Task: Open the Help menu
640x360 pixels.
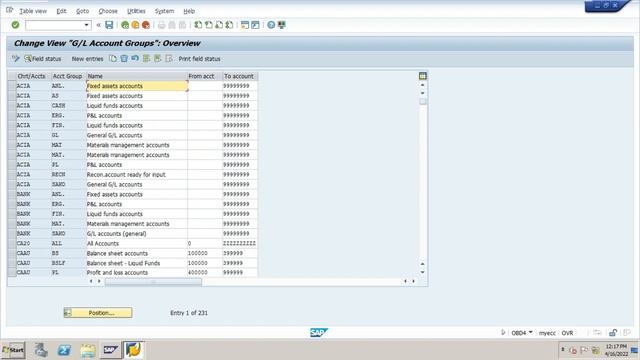Action: [x=189, y=11]
